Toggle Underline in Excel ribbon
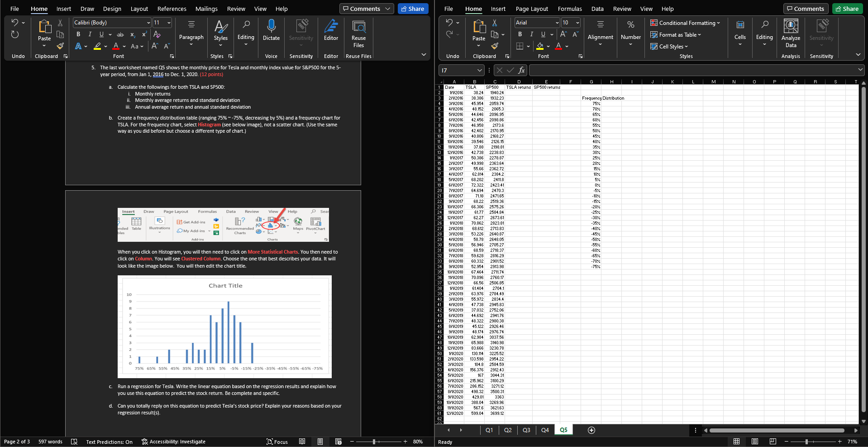Image resolution: width=868 pixels, height=447 pixels. click(543, 34)
